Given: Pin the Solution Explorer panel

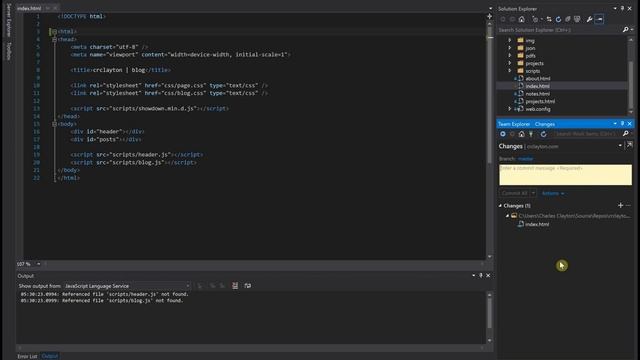Looking at the screenshot, I should click(622, 9).
